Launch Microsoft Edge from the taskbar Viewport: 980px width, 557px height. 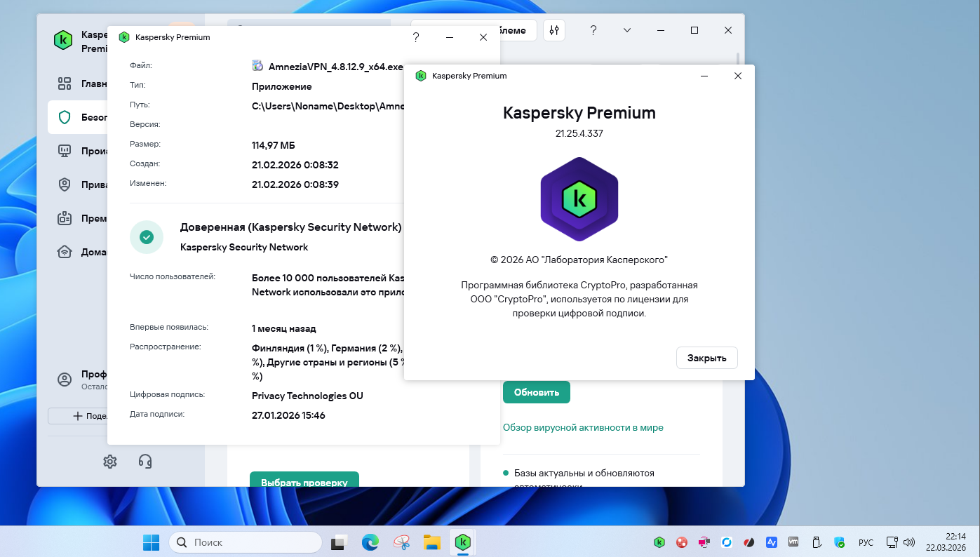[370, 542]
